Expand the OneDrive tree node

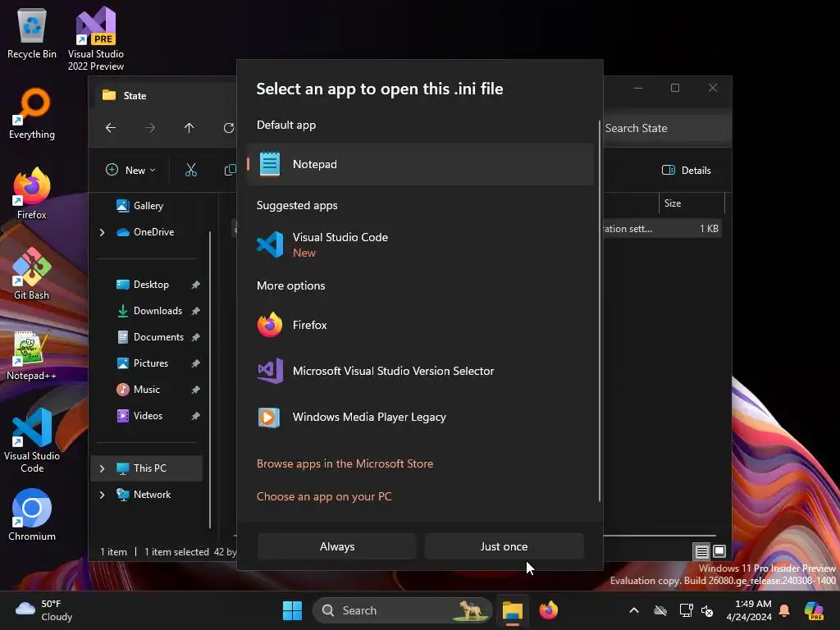[x=103, y=232]
